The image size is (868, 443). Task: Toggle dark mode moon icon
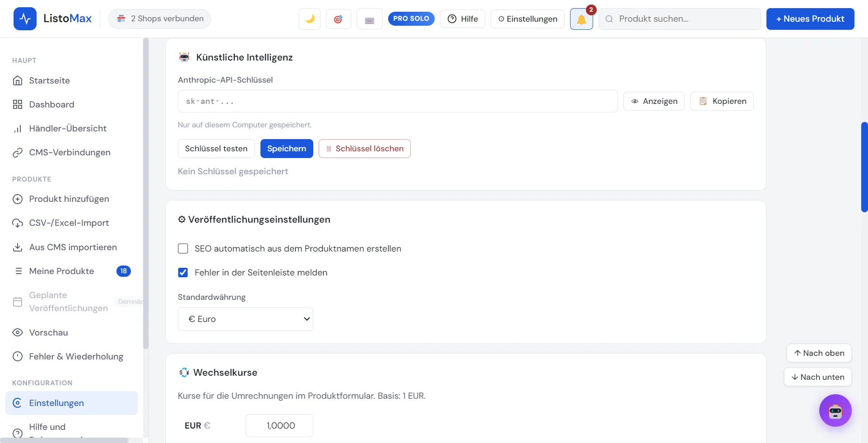click(310, 19)
